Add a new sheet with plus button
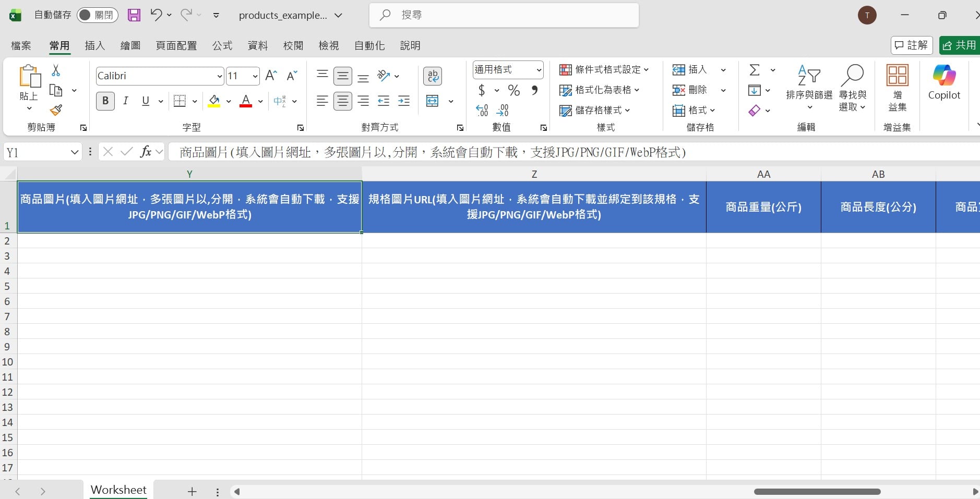Viewport: 980px width, 499px height. [x=192, y=491]
